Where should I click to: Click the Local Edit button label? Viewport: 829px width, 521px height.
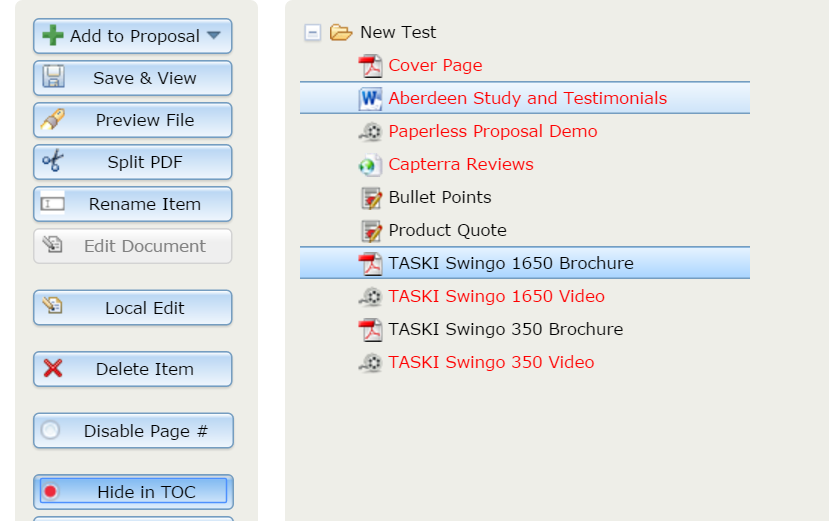coord(145,308)
